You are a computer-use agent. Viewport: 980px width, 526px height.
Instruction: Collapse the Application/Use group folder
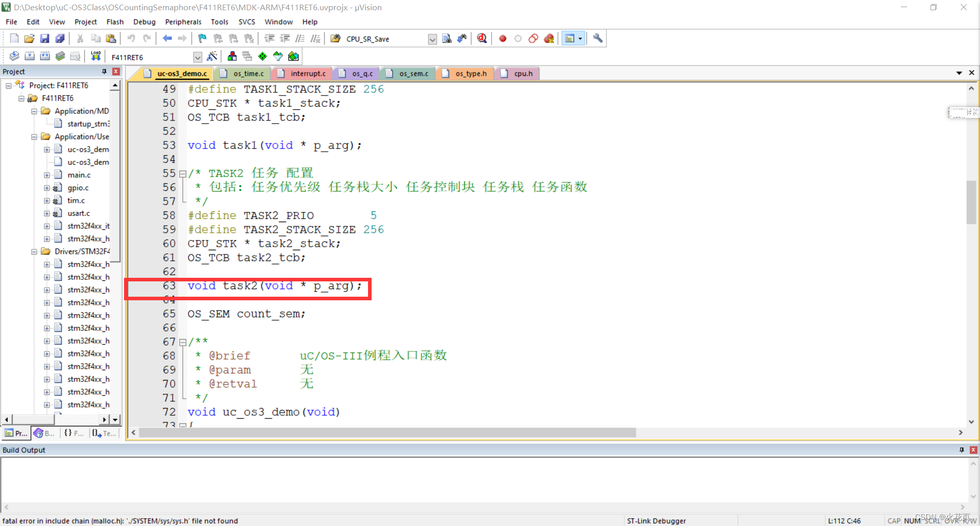click(34, 137)
